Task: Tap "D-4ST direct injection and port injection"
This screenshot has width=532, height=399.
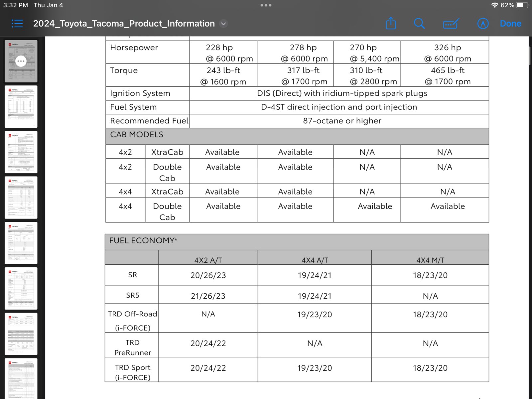Action: click(339, 107)
